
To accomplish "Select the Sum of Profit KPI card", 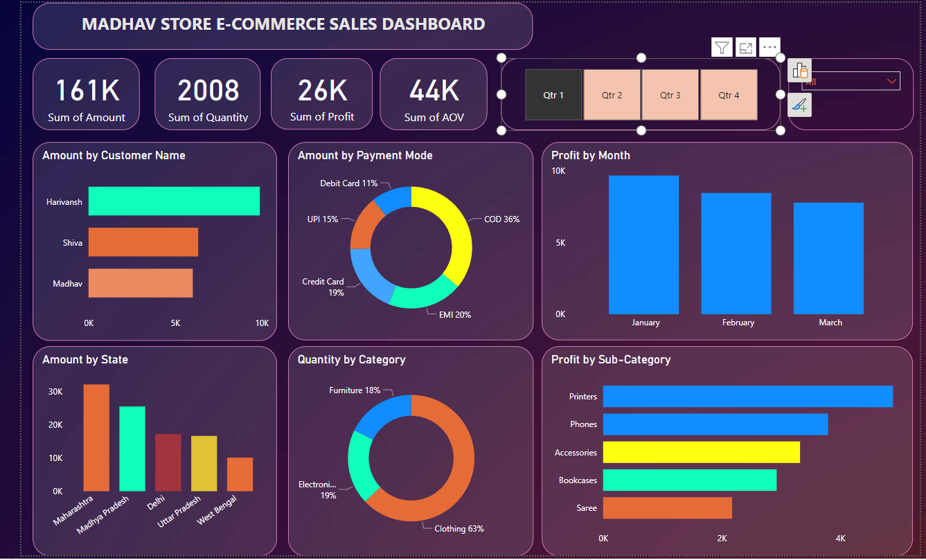I will (x=321, y=93).
